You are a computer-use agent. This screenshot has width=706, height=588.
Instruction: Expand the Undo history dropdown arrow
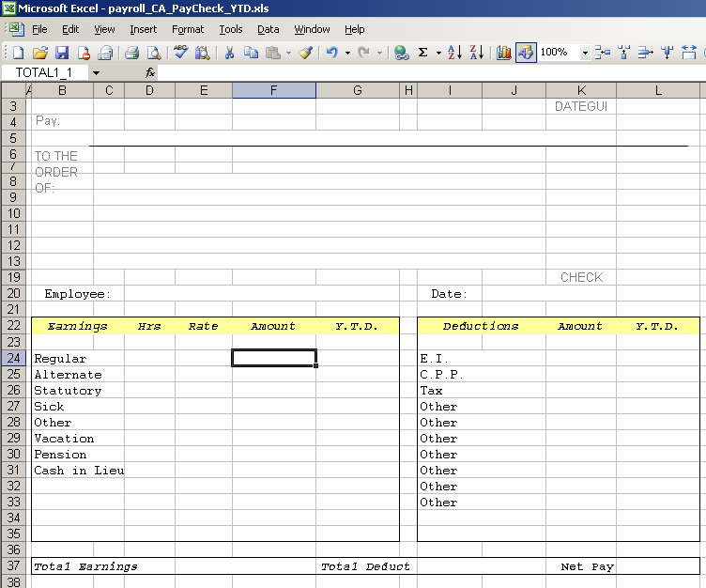click(347, 53)
